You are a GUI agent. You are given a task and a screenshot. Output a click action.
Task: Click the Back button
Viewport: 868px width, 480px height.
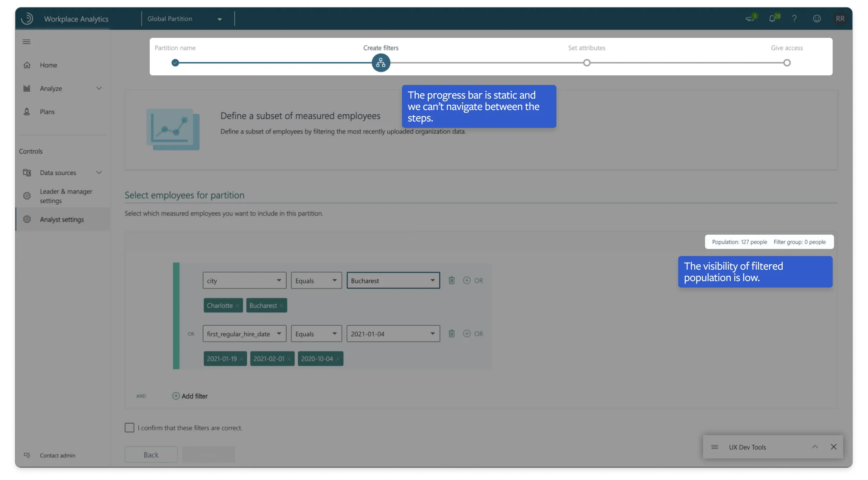pyautogui.click(x=151, y=455)
